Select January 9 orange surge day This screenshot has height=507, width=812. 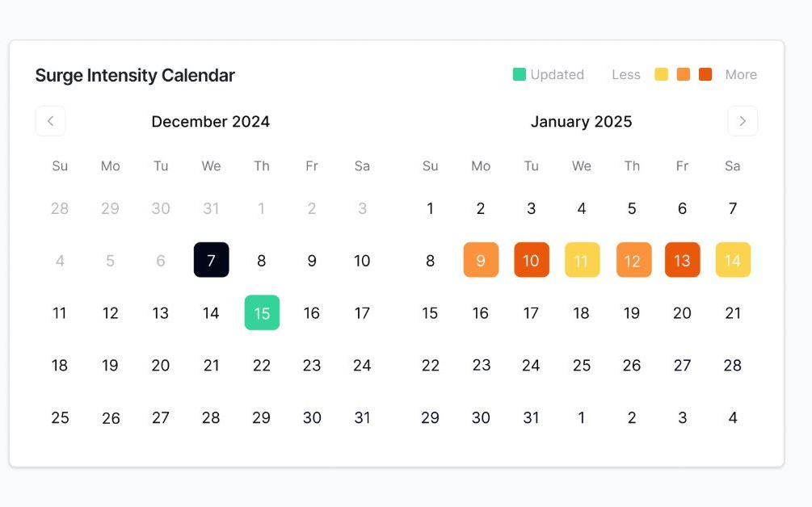coord(481,260)
